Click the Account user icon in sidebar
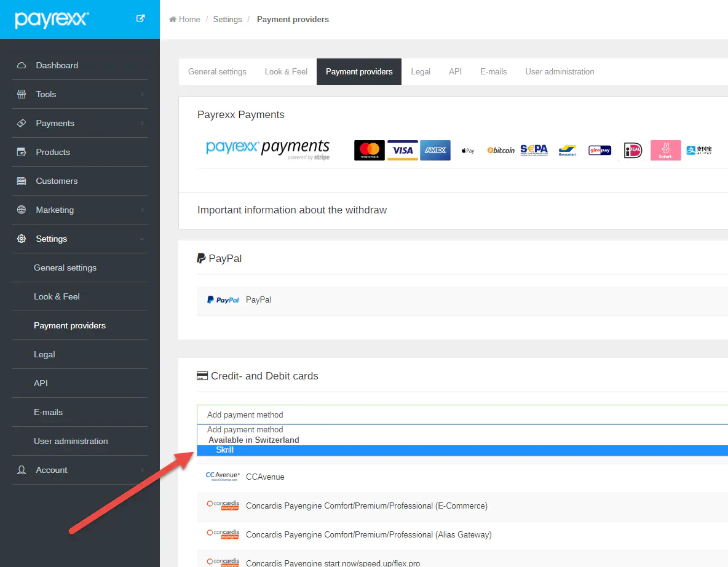 22,470
